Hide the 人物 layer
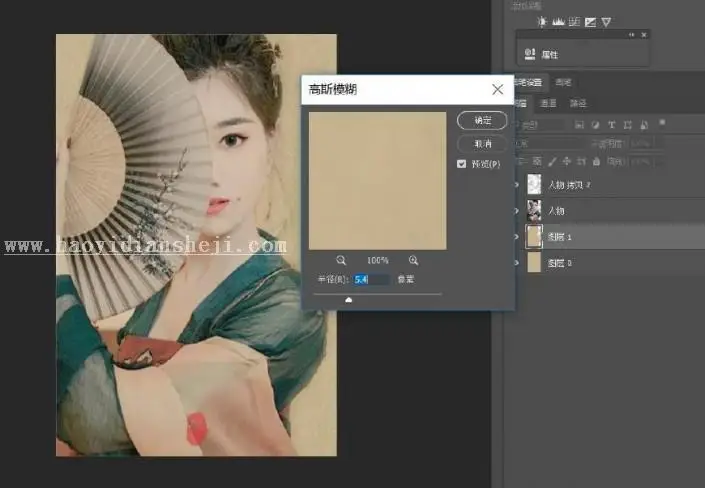Viewport: 705px width, 488px height. (517, 210)
